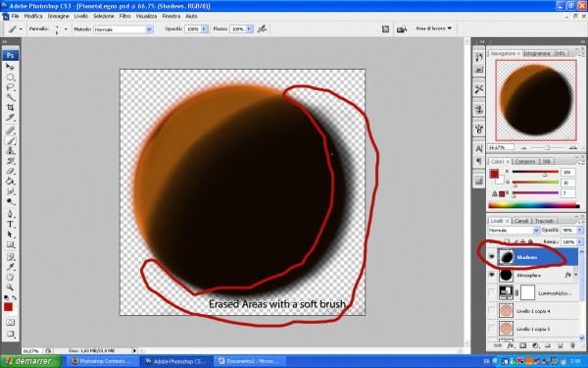Open the Livello menu
Viewport: 588px width, 368px height.
click(x=81, y=16)
